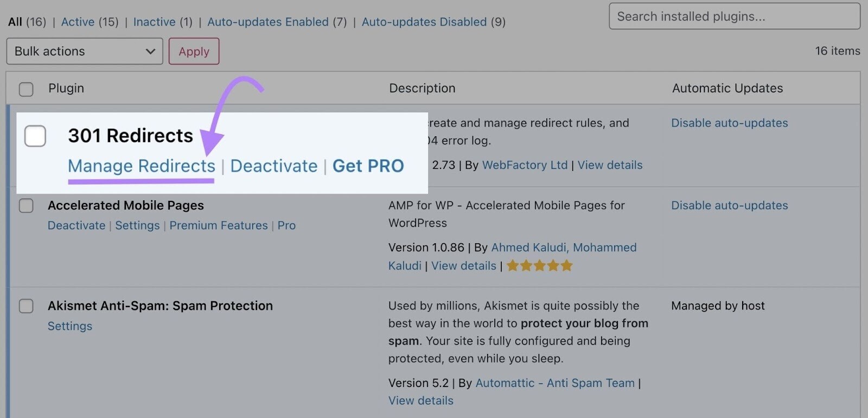Check the Akismet Anti-Spam checkbox
Viewport: 868px width, 418px height.
(x=25, y=306)
